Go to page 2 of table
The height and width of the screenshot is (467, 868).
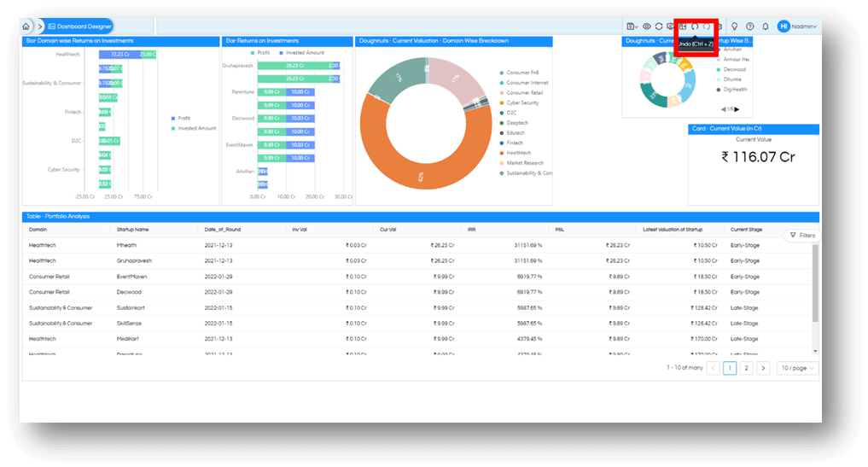coord(746,368)
